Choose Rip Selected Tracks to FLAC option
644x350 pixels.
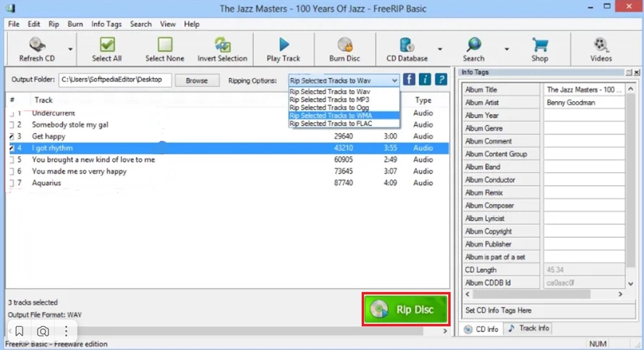click(x=344, y=124)
